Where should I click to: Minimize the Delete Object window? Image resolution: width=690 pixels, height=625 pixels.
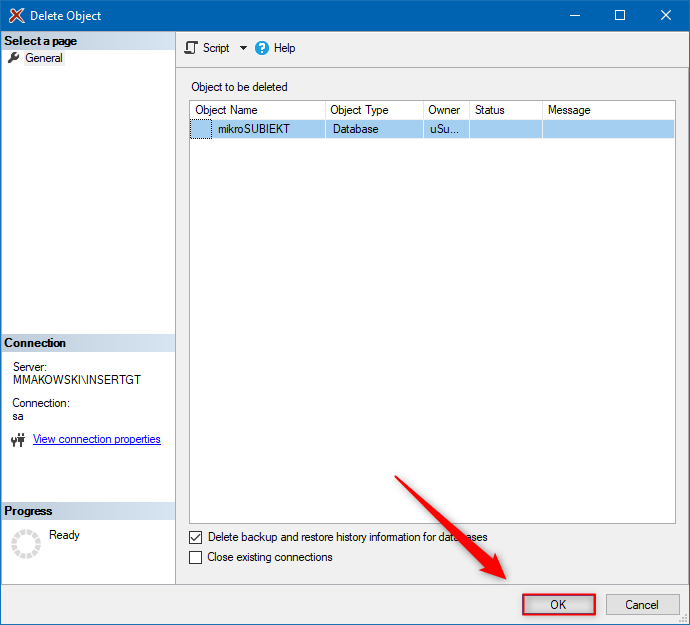pyautogui.click(x=575, y=15)
